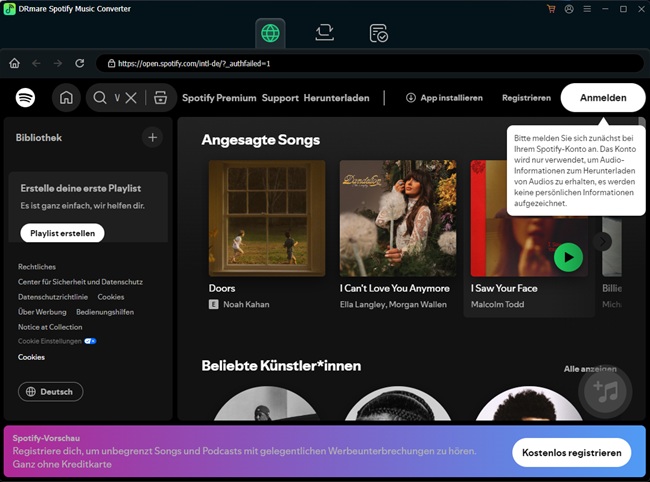The image size is (650, 482).
Task: Click I Saw Your Face title
Action: click(x=504, y=288)
